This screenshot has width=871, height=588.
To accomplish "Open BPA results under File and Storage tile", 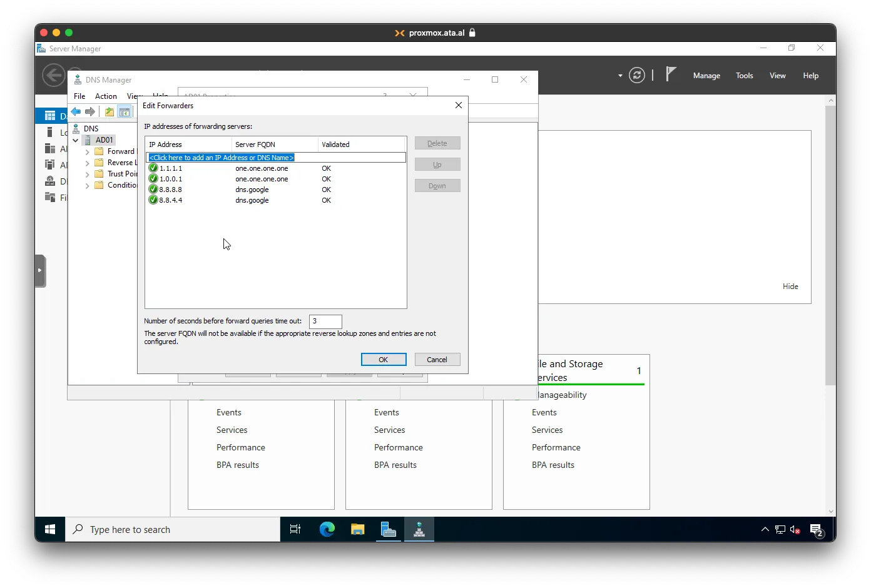I will click(x=553, y=465).
